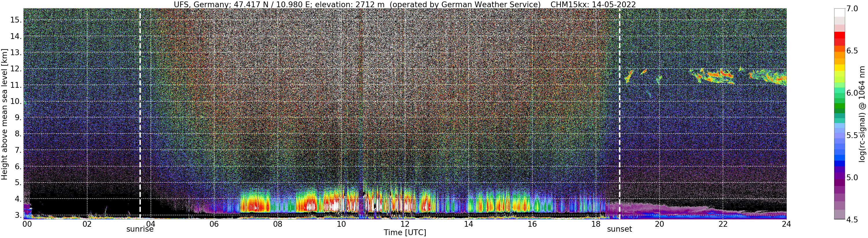Click the colorbar tick value "5.0"
This screenshot has height=238, width=868.
coord(852,177)
